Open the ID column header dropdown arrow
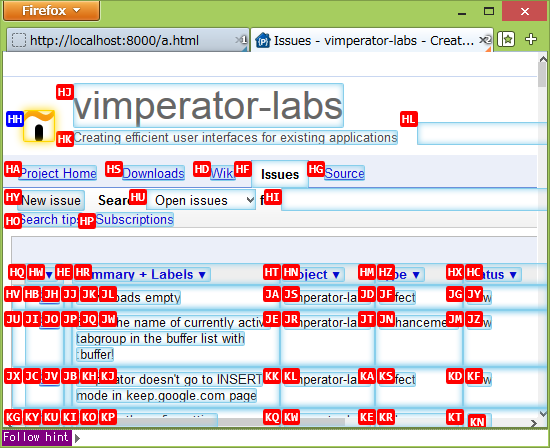Screen dimensions: 550x448 [49, 274]
